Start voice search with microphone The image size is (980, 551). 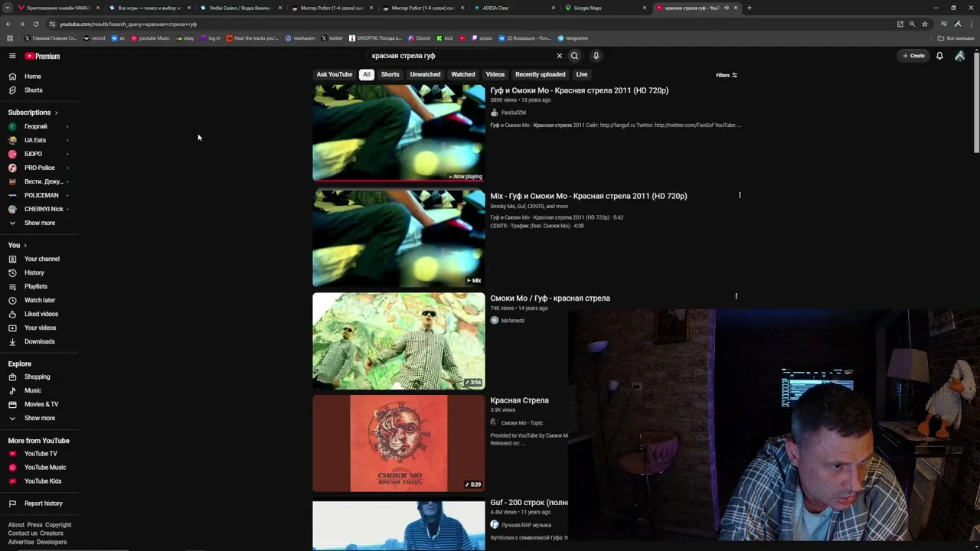(x=596, y=56)
